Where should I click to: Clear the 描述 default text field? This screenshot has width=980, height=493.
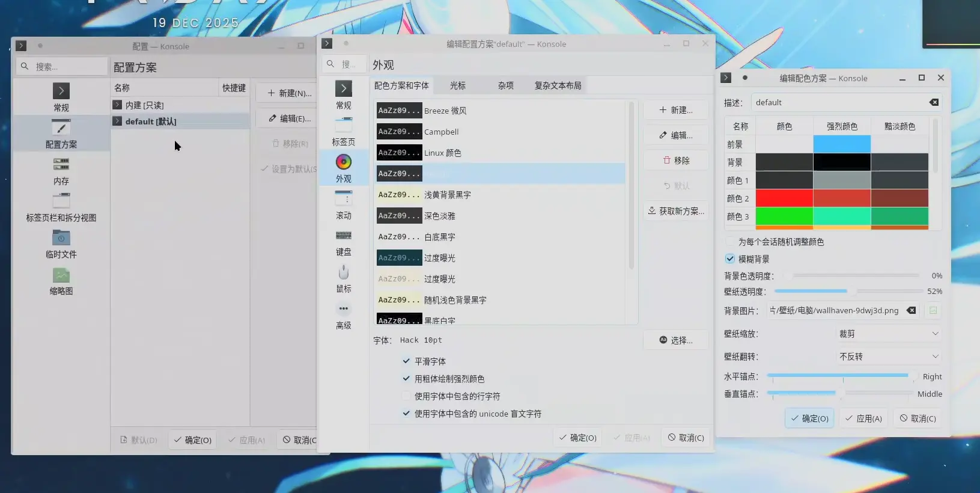click(934, 102)
